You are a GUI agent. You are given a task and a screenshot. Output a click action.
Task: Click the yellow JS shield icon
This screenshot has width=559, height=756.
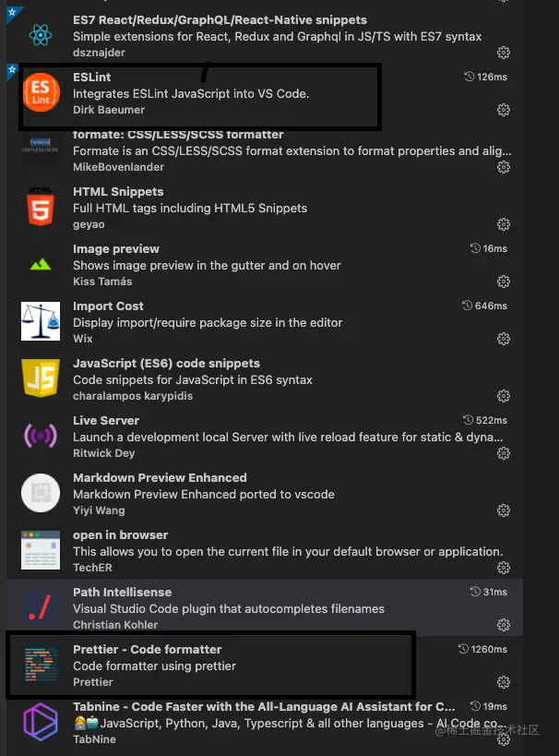click(x=41, y=378)
